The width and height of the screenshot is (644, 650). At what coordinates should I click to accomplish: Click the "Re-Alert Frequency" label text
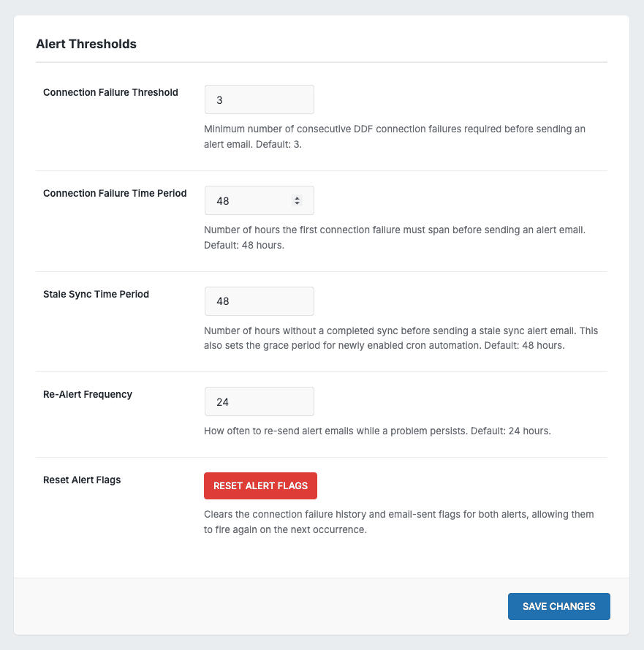(88, 395)
